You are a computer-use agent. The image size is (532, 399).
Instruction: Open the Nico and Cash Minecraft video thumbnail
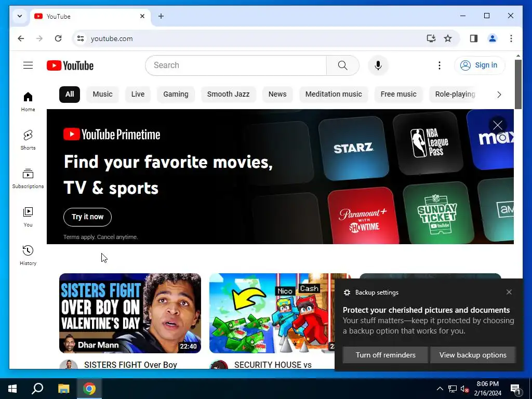click(x=272, y=313)
